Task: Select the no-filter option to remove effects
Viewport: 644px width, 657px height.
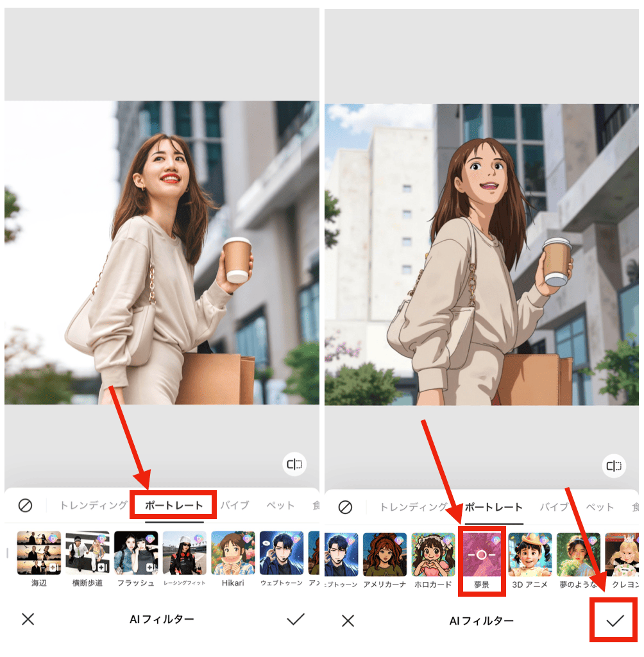Action: pyautogui.click(x=25, y=506)
